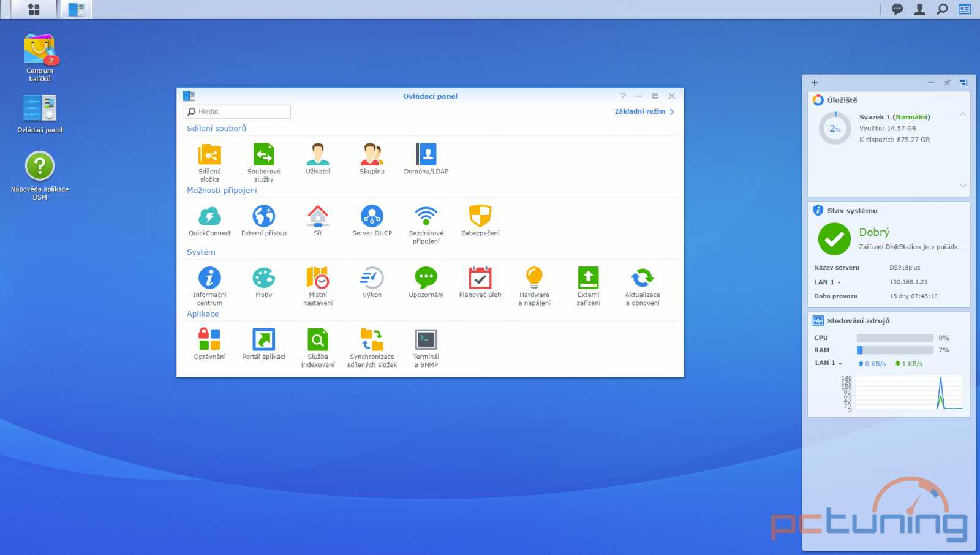Toggle the widgets panel from taskbar
This screenshot has width=980, height=555.
965,9
